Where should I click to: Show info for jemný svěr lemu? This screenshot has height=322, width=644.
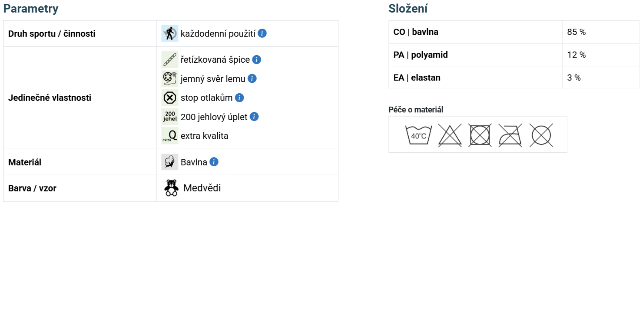click(252, 79)
